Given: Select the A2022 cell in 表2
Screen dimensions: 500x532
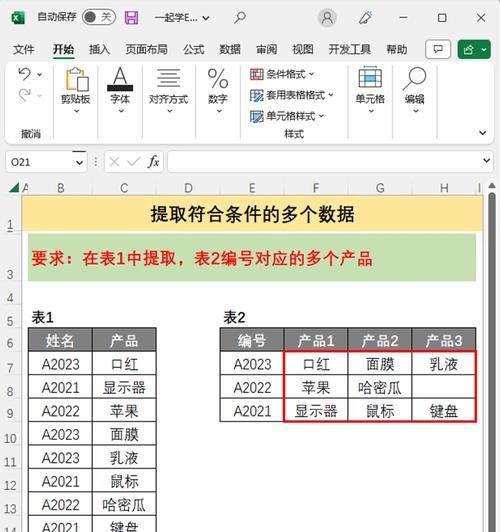Looking at the screenshot, I should tap(252, 387).
